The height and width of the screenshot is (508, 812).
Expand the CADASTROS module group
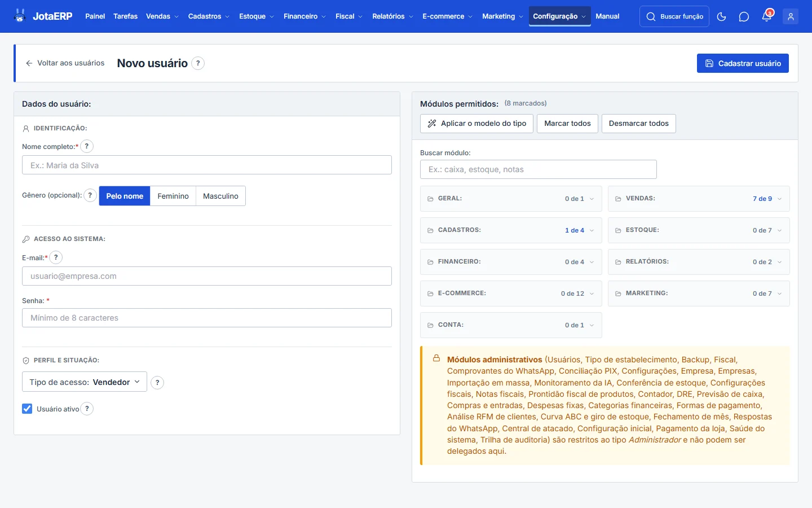tap(511, 230)
